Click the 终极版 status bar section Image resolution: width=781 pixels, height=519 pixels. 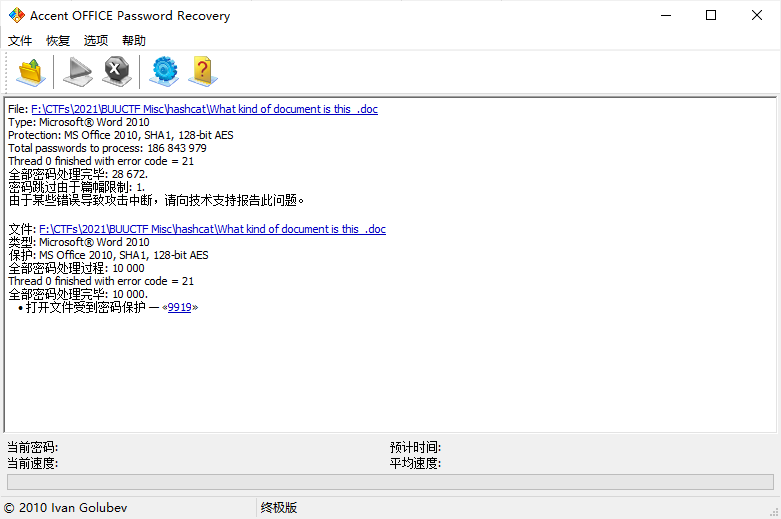(x=279, y=508)
